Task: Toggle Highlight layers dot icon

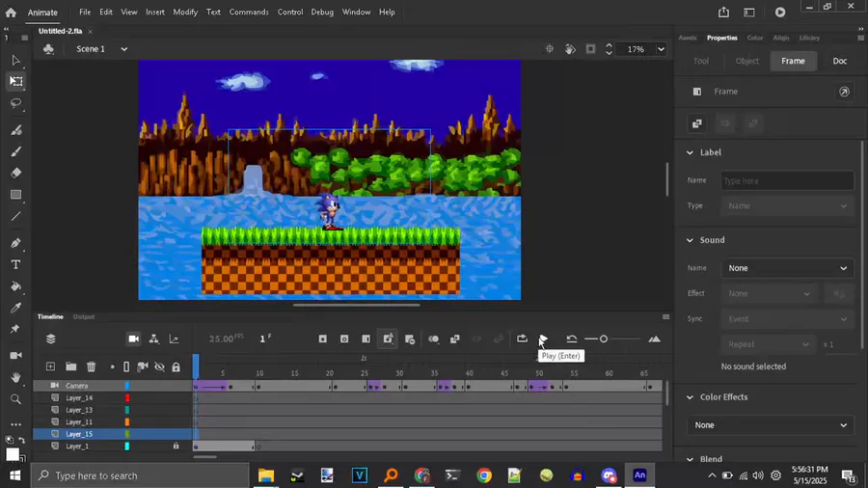Action: tap(113, 366)
